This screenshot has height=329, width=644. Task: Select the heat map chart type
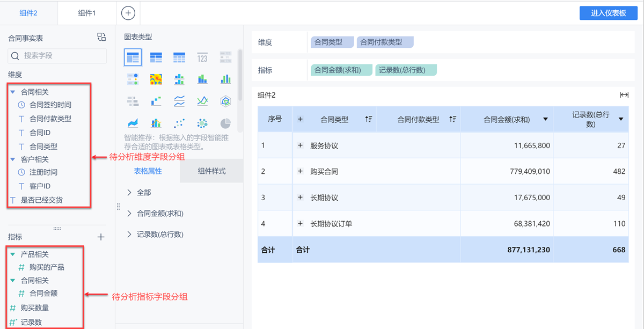point(156,79)
